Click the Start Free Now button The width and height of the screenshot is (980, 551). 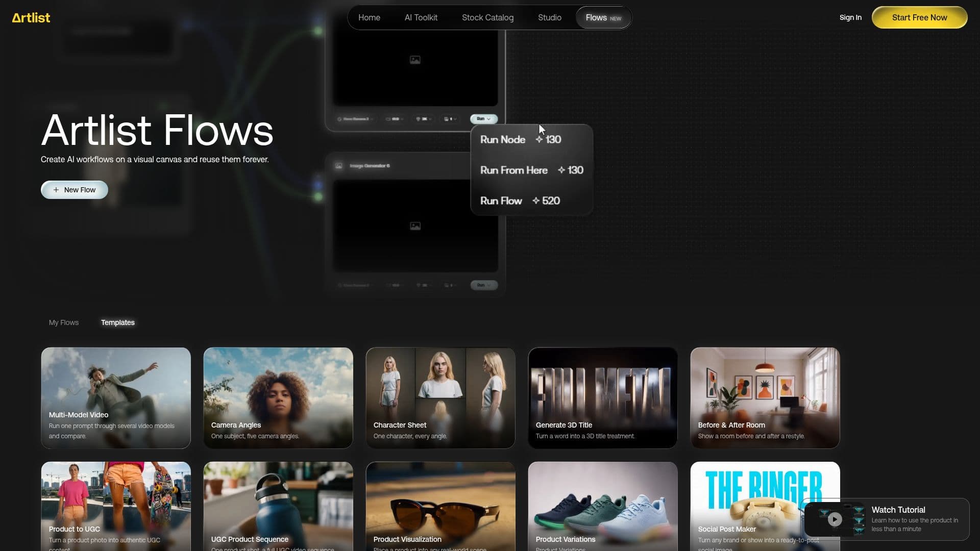pyautogui.click(x=919, y=17)
